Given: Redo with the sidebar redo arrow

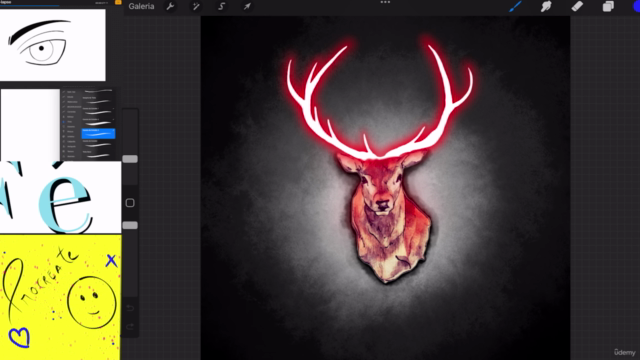Looking at the screenshot, I should tap(130, 327).
